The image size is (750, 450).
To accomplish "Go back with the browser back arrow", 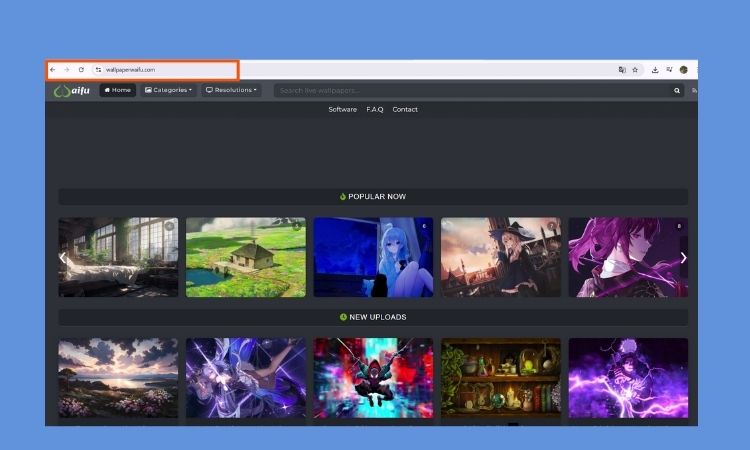I will tap(53, 70).
